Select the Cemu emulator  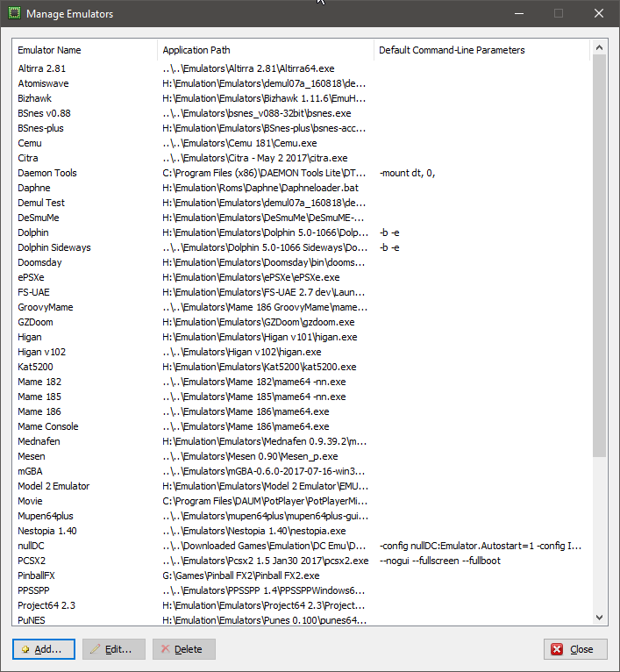pos(302,143)
